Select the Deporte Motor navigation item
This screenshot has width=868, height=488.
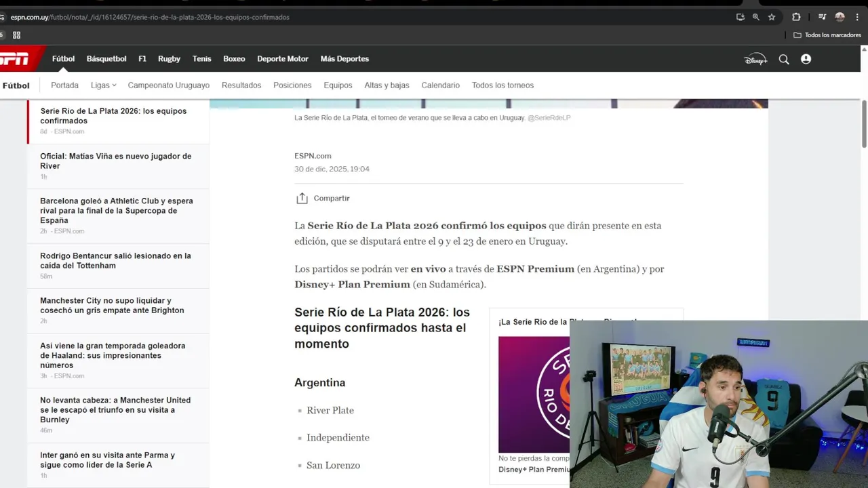pos(283,59)
